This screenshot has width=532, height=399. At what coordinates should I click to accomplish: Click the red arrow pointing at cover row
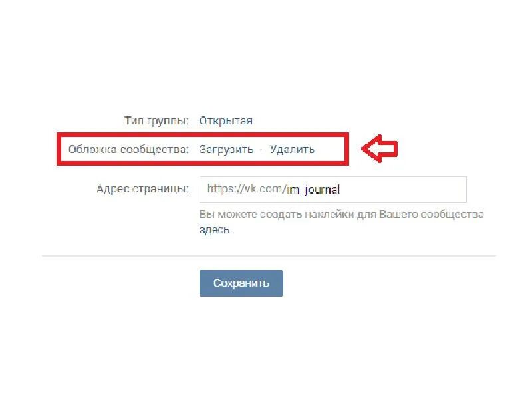pos(379,148)
